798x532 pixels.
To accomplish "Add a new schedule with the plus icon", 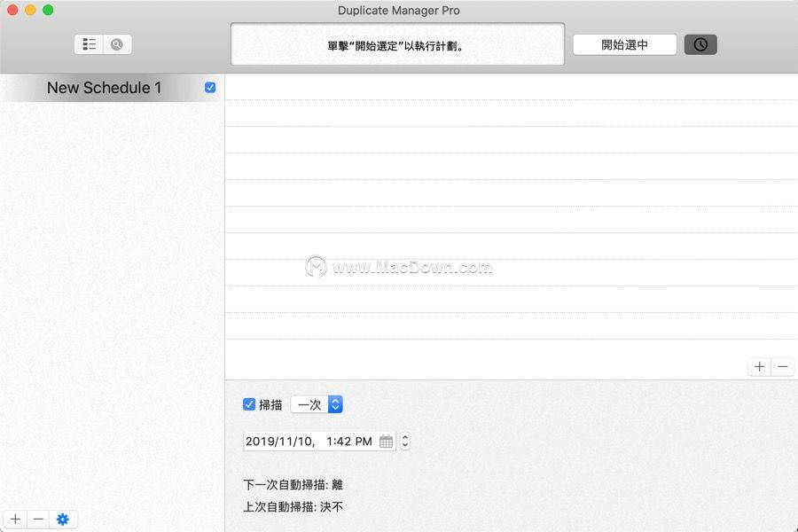I will coord(14,519).
